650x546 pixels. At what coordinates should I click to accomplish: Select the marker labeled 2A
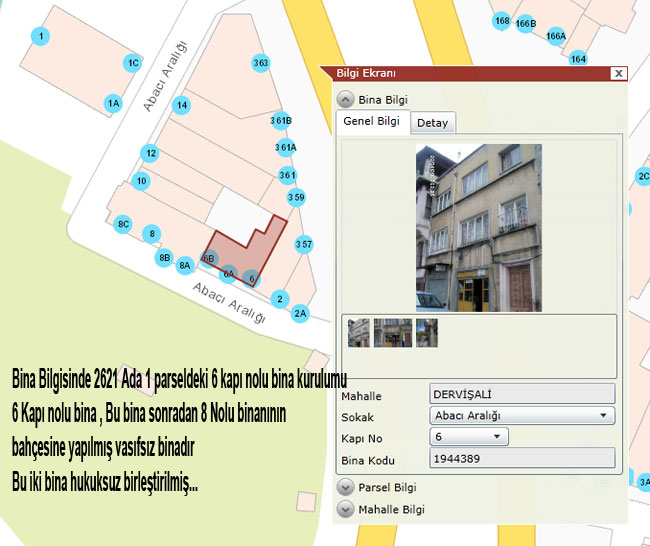[301, 314]
